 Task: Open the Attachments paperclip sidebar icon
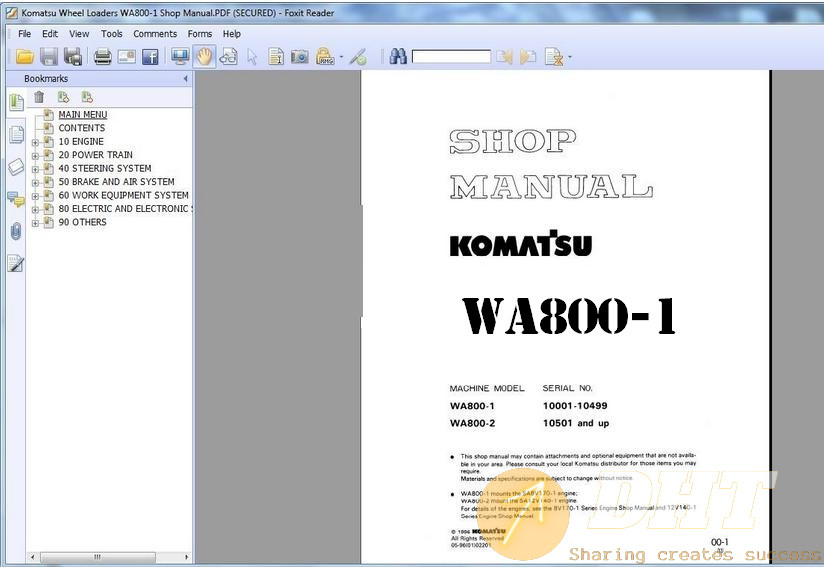[x=16, y=231]
